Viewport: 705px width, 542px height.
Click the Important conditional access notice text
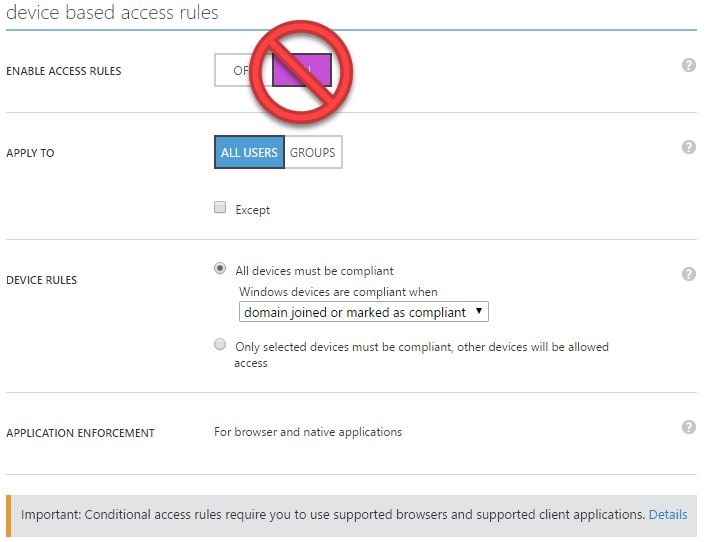(x=332, y=515)
